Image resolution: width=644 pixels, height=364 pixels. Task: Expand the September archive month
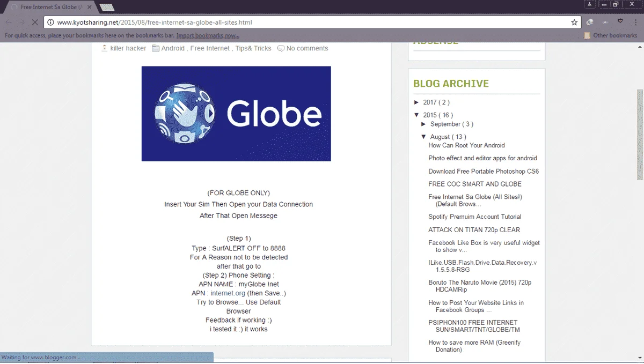pyautogui.click(x=424, y=124)
